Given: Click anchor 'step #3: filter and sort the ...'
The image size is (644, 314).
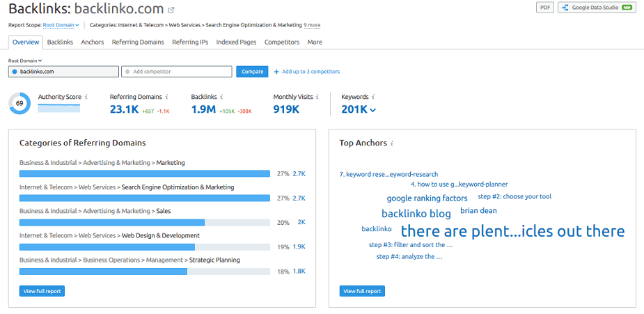Looking at the screenshot, I should 411,245.
